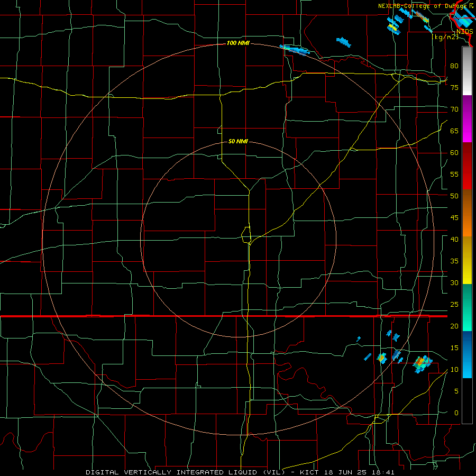Click the scale value 70
The height and width of the screenshot is (476, 476).
point(454,109)
